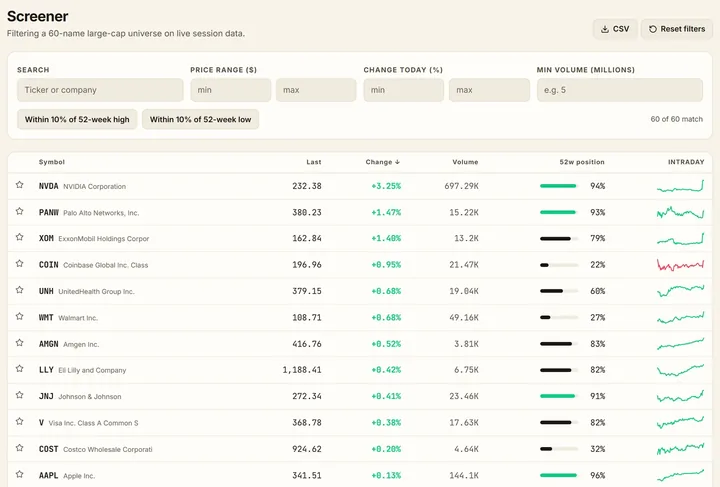Star the LLY row
Viewport: 720px width, 487px height.
click(19, 369)
